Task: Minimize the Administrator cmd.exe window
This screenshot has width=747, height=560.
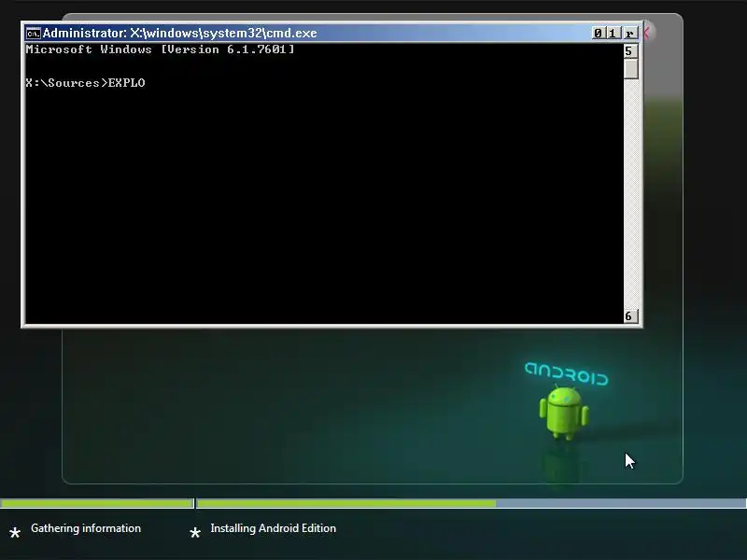Action: click(599, 33)
